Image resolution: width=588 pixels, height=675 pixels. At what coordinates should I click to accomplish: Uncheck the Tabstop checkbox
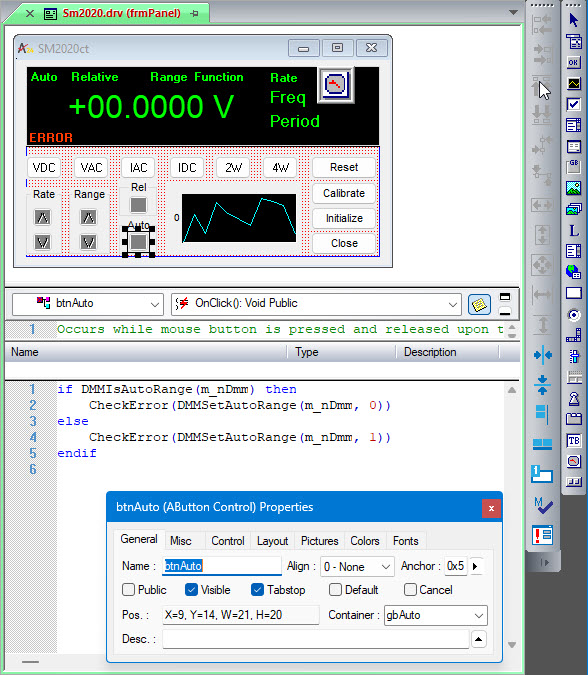tap(257, 589)
